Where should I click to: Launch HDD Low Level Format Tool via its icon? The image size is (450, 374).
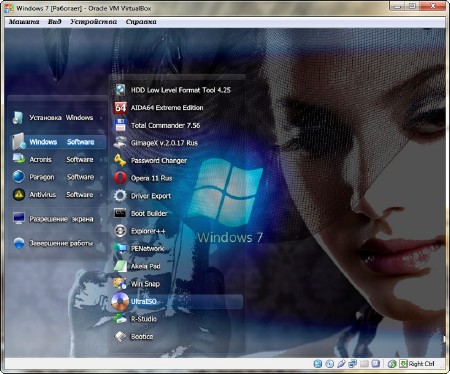pyautogui.click(x=120, y=89)
